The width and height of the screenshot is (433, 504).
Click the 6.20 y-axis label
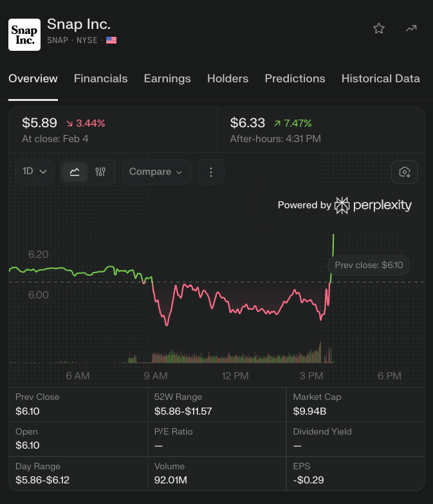(39, 255)
